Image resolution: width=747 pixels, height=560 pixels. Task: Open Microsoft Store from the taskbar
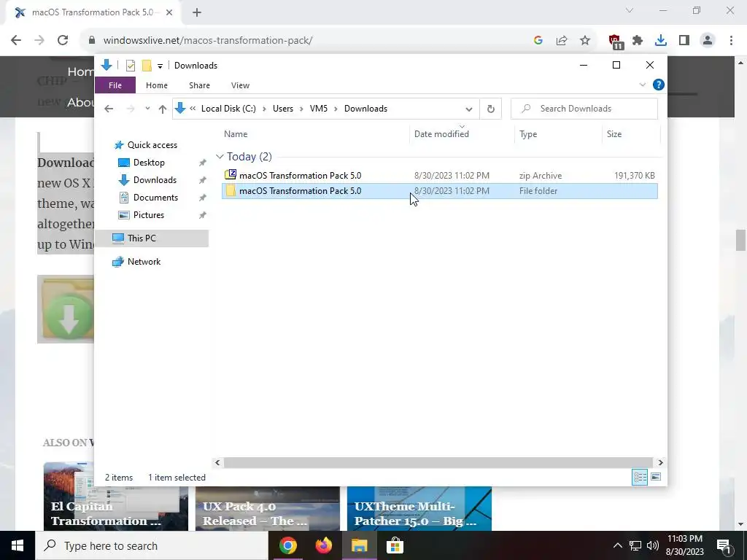pyautogui.click(x=395, y=545)
